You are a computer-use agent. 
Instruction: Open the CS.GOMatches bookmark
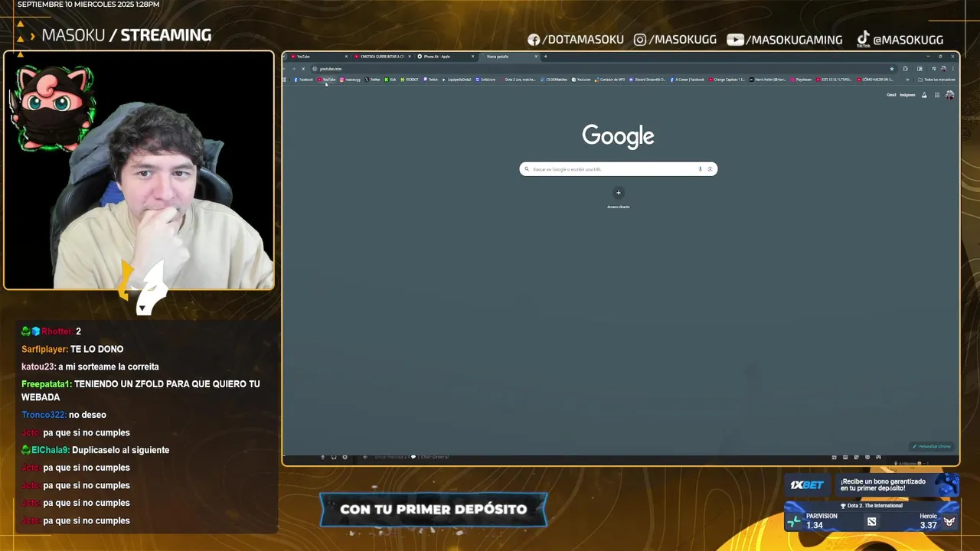coord(554,80)
